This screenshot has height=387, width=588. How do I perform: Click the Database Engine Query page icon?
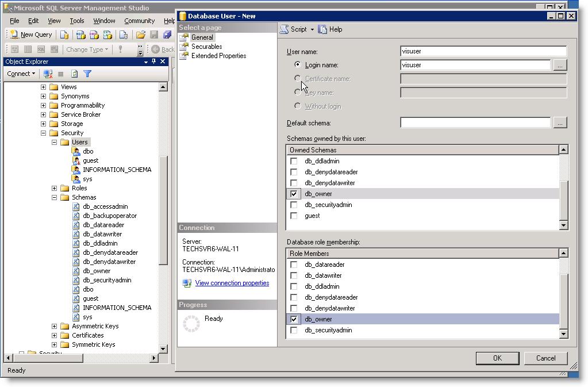(x=64, y=35)
